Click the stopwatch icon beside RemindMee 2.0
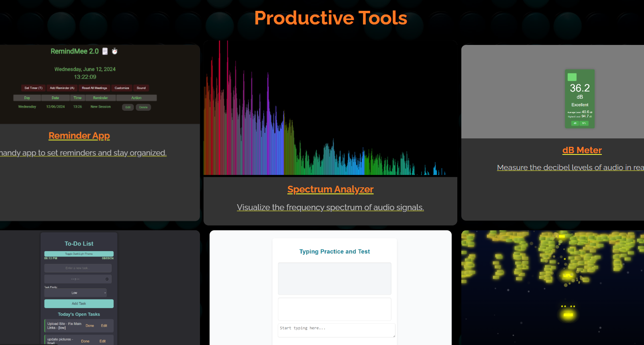 (115, 51)
